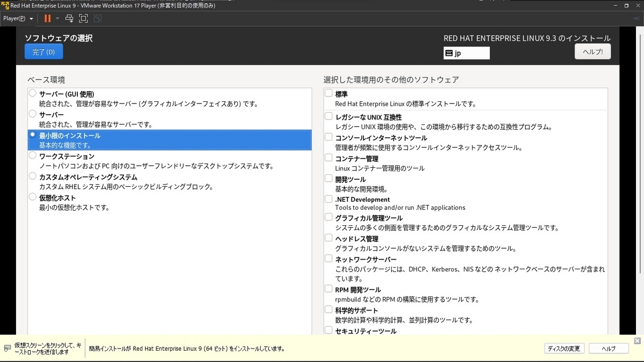Pause the virtual machine with orange icon
This screenshot has width=644, height=362.
coord(48,18)
